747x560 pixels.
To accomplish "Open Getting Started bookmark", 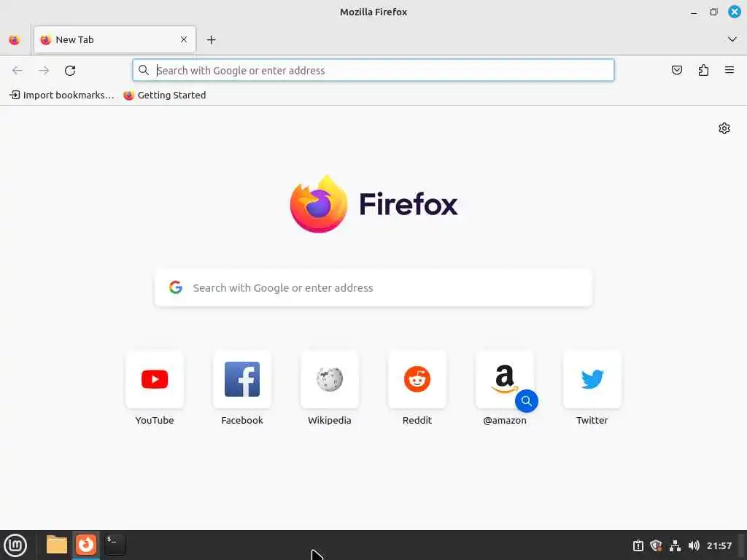I will tap(165, 96).
